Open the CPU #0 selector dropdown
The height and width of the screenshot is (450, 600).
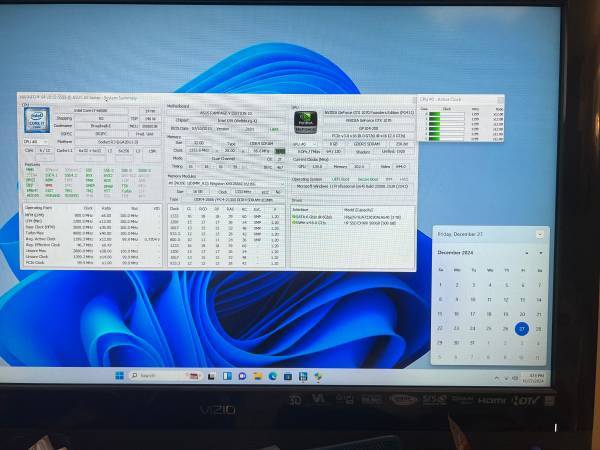[x=36, y=142]
